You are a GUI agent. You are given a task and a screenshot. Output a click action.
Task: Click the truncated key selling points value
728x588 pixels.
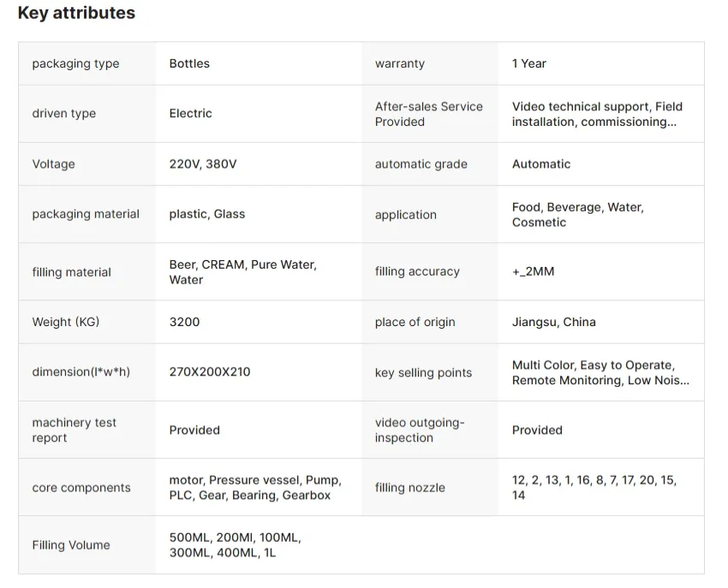(600, 372)
